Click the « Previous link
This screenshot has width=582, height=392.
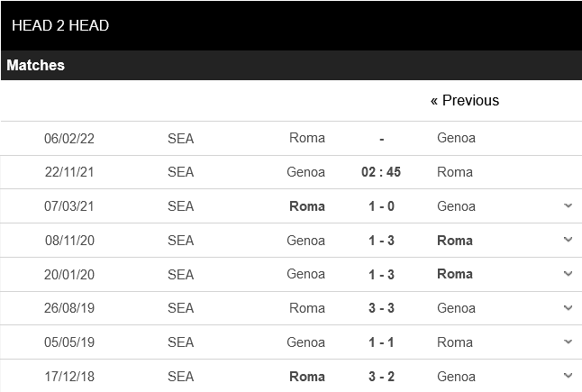pyautogui.click(x=464, y=100)
